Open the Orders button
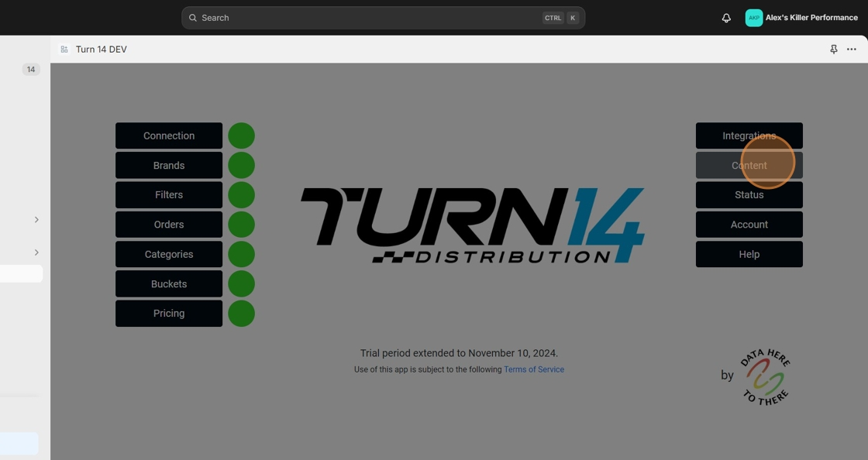Screen dimensions: 868x460 pyautogui.click(x=169, y=225)
